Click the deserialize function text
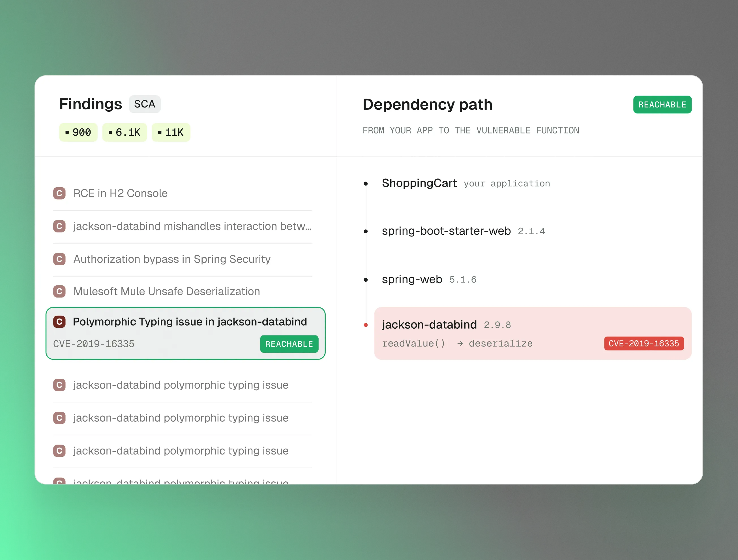738x560 pixels. tap(501, 344)
